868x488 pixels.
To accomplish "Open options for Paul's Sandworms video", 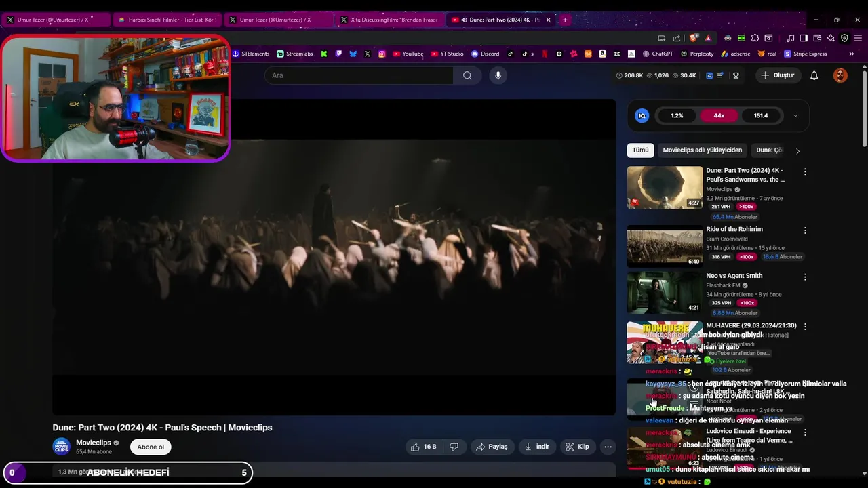I will pos(805,172).
